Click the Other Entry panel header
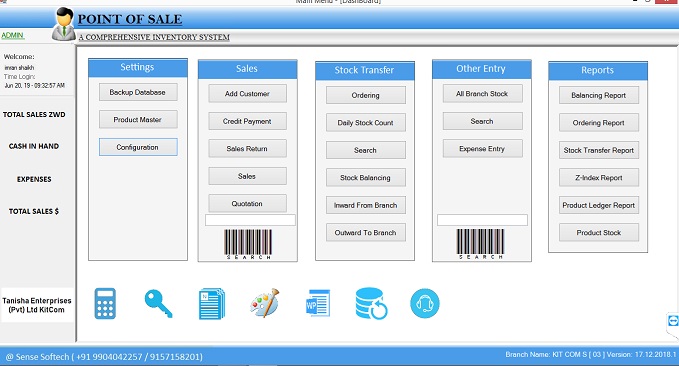Image resolution: width=679 pixels, height=366 pixels. (x=482, y=69)
